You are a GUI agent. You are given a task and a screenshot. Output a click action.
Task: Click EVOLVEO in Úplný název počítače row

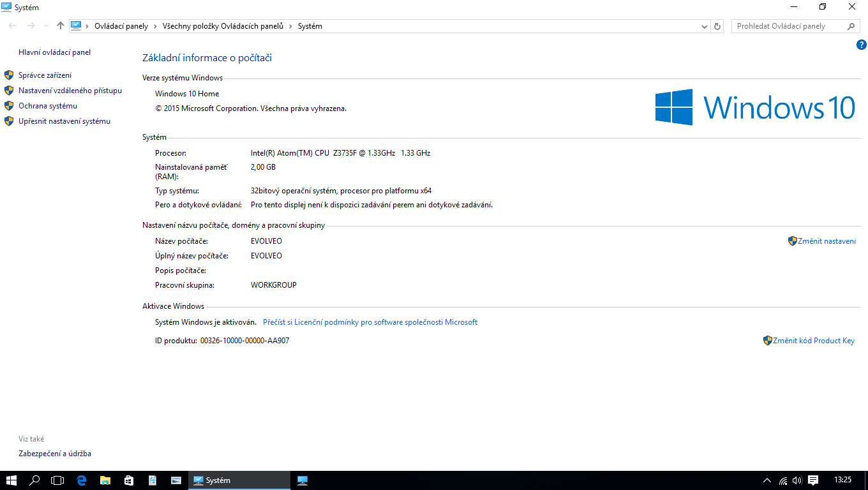click(266, 256)
